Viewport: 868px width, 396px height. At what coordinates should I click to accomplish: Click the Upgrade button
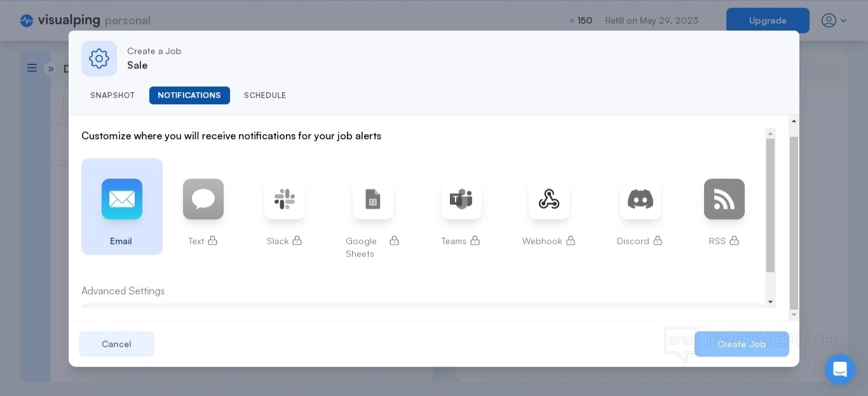(768, 20)
